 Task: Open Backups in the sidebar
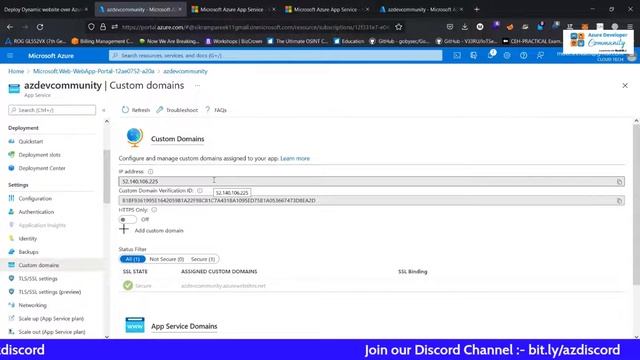(28, 252)
